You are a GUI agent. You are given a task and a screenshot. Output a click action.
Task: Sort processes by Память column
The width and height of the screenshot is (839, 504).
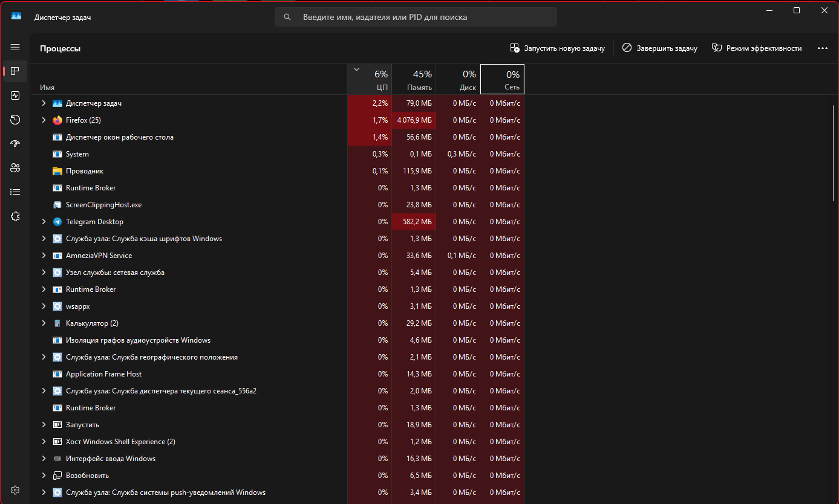(x=414, y=80)
